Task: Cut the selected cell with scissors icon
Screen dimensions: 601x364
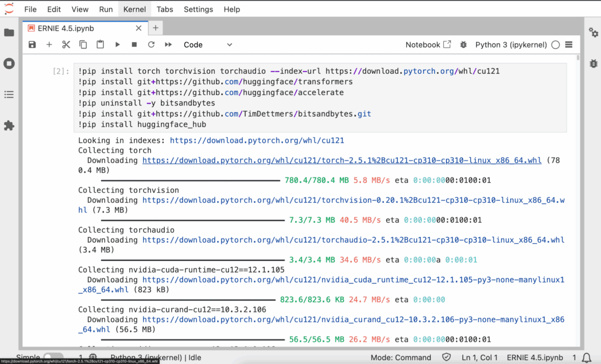Action: coord(66,45)
